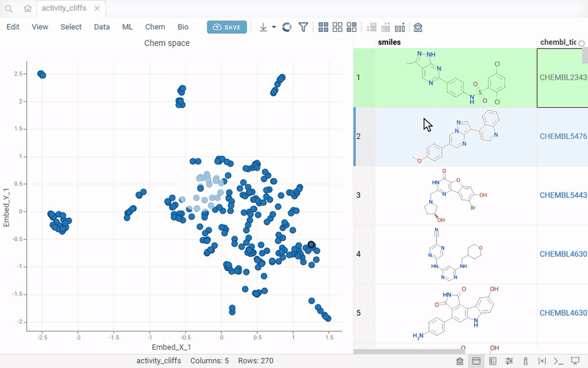Open the Data menu
The width and height of the screenshot is (588, 368).
(x=102, y=27)
